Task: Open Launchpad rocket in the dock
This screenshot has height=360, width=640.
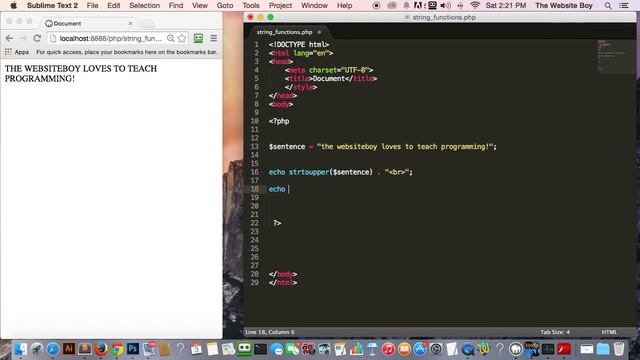Action: 37,349
